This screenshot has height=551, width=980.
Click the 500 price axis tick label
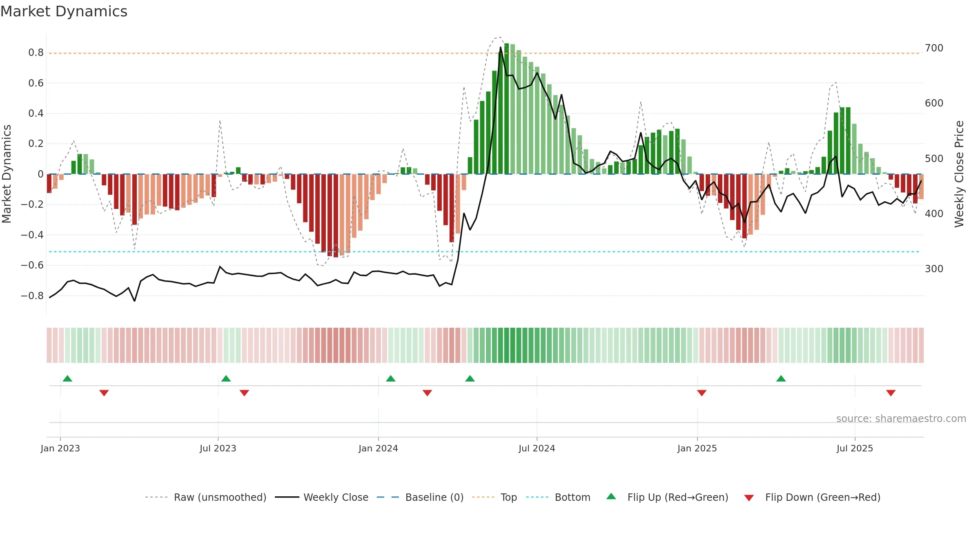934,159
